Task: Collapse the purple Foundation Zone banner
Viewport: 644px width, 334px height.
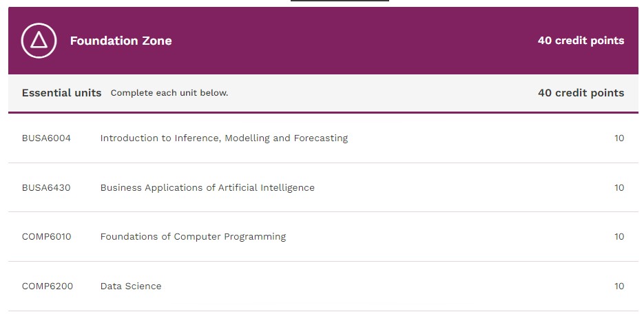Action: pyautogui.click(x=323, y=41)
